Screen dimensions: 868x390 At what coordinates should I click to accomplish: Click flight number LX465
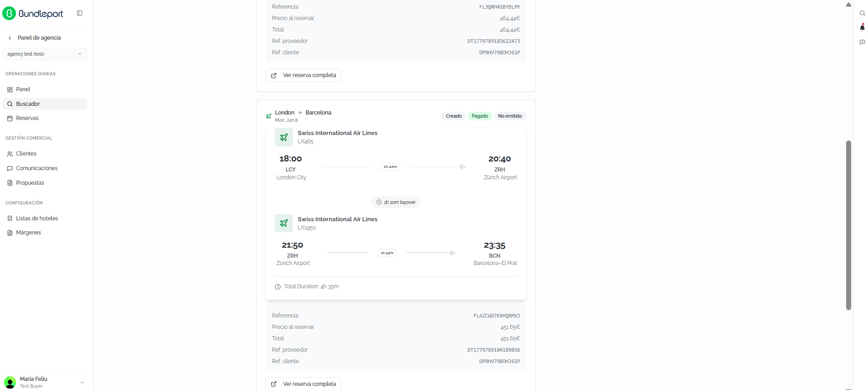click(x=305, y=141)
